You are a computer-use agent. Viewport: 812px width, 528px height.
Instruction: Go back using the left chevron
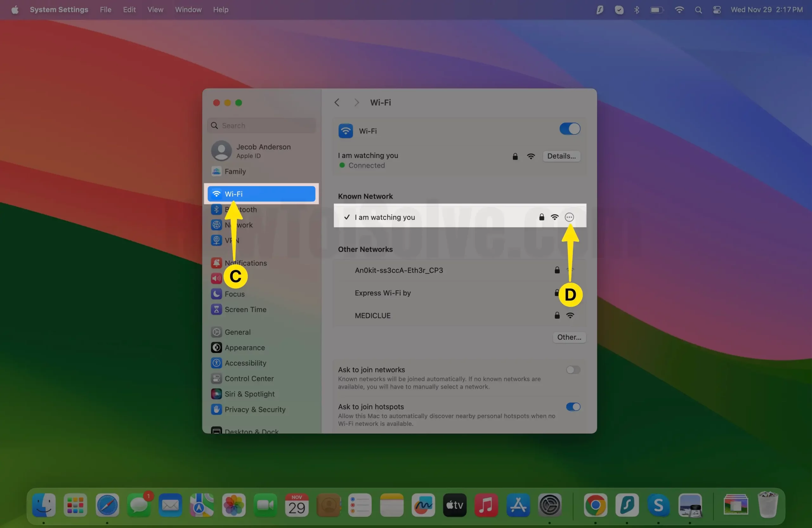point(337,103)
